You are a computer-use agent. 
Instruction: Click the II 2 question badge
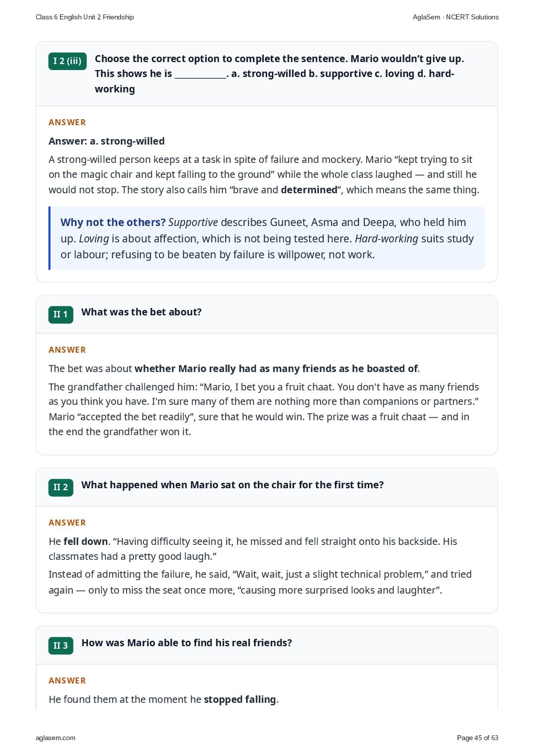(61, 487)
